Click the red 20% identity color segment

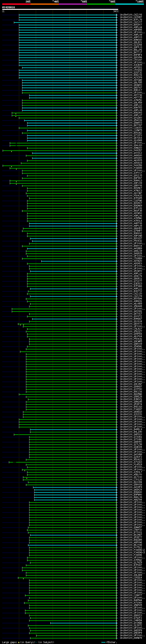tap(16, 4)
